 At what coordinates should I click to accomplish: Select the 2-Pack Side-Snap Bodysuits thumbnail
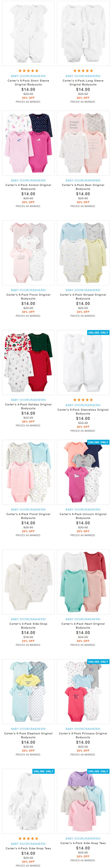pyautogui.click(x=28, y=582)
